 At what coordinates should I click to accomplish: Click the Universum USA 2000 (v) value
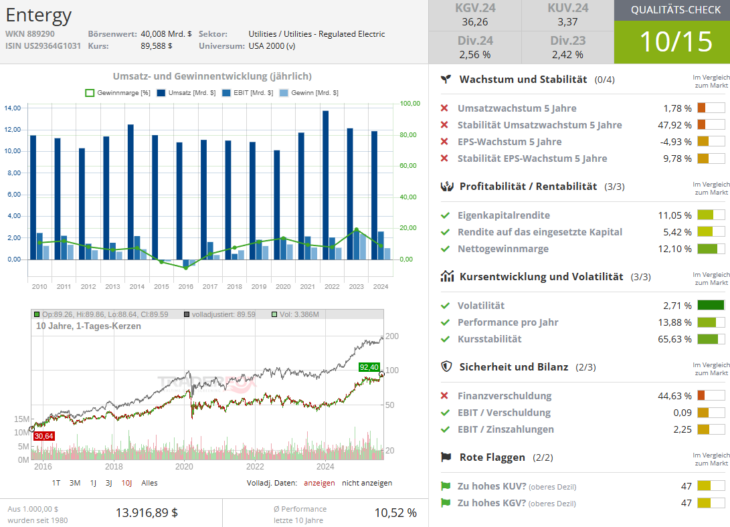[272, 46]
